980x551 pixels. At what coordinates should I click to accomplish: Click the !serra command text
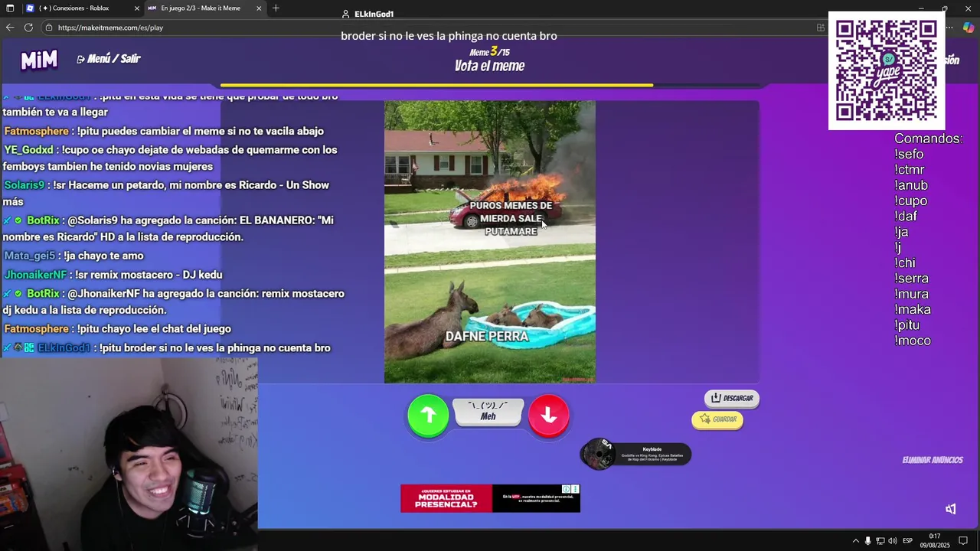pyautogui.click(x=911, y=279)
